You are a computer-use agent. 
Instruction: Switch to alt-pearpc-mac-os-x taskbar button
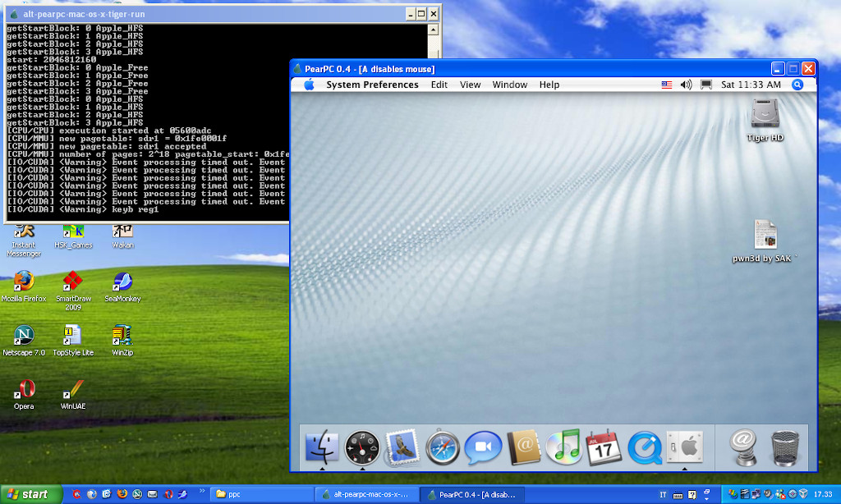(x=367, y=494)
